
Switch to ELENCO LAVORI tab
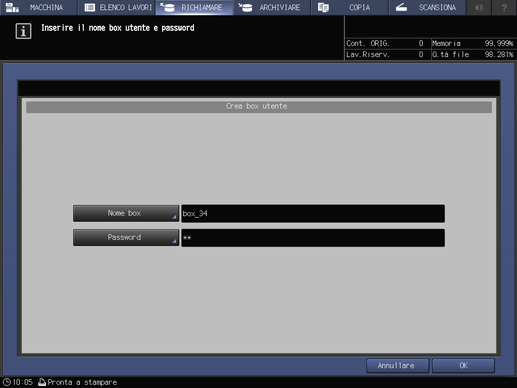point(117,7)
